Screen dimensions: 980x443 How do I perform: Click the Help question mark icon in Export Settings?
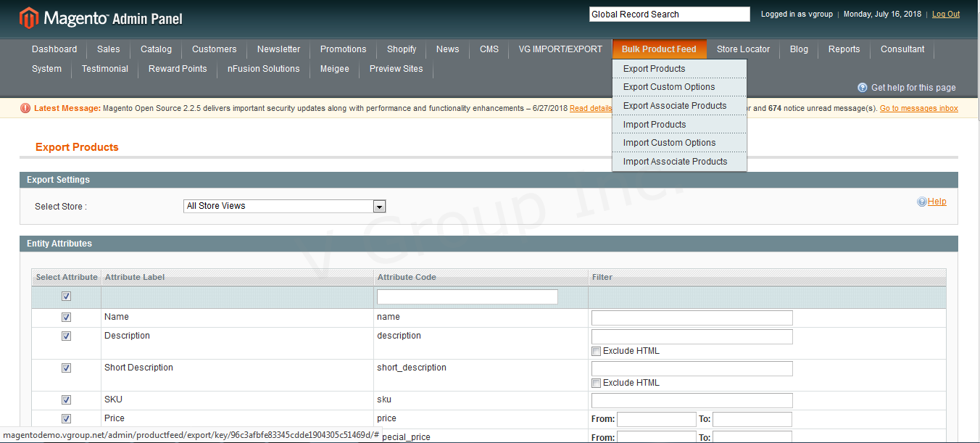pyautogui.click(x=921, y=202)
